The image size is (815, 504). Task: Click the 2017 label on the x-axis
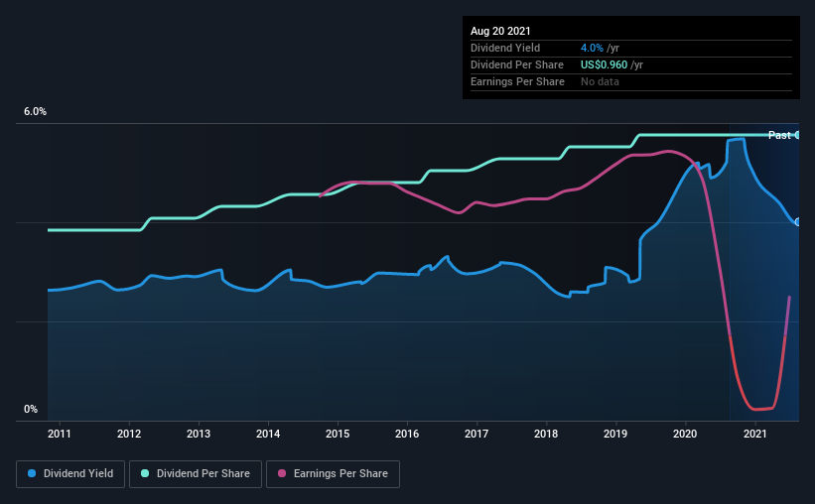click(x=476, y=434)
